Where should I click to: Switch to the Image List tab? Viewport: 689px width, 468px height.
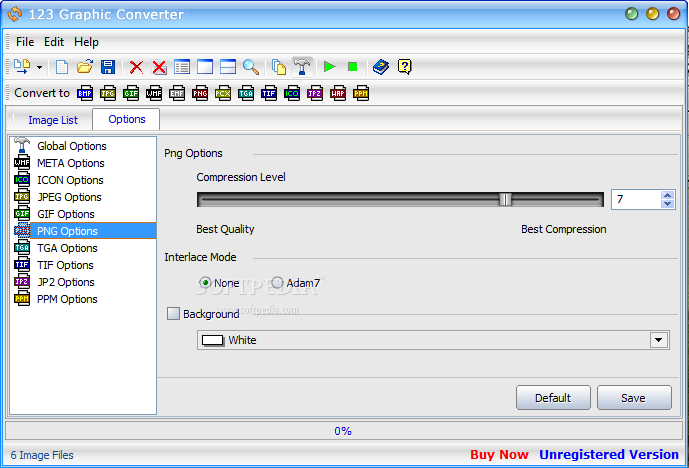53,120
